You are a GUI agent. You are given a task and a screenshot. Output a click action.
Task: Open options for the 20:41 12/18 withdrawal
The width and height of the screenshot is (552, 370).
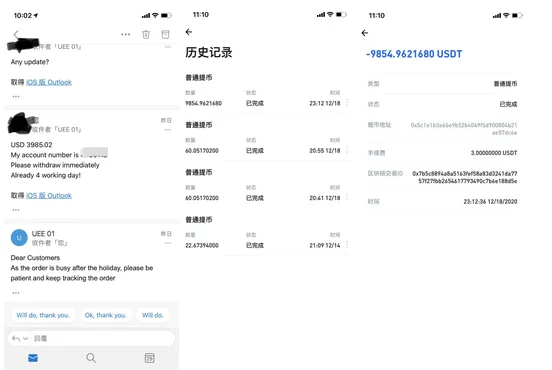pyautogui.click(x=347, y=197)
